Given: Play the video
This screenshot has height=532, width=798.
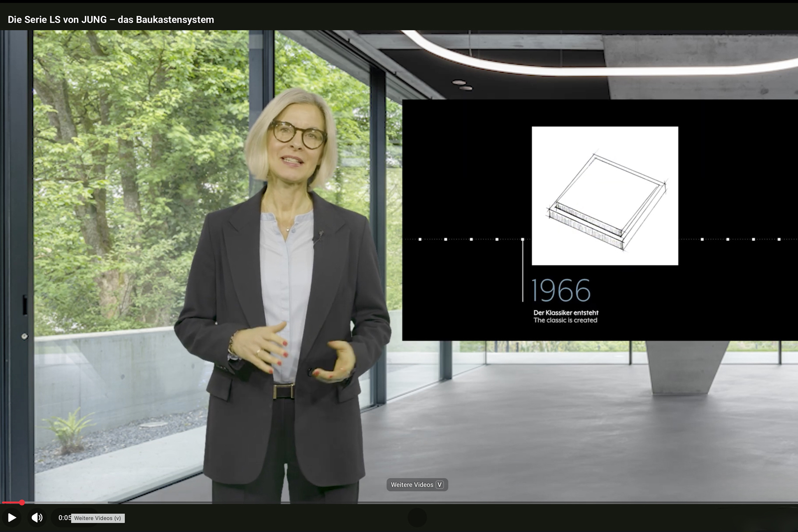Looking at the screenshot, I should pos(12,518).
